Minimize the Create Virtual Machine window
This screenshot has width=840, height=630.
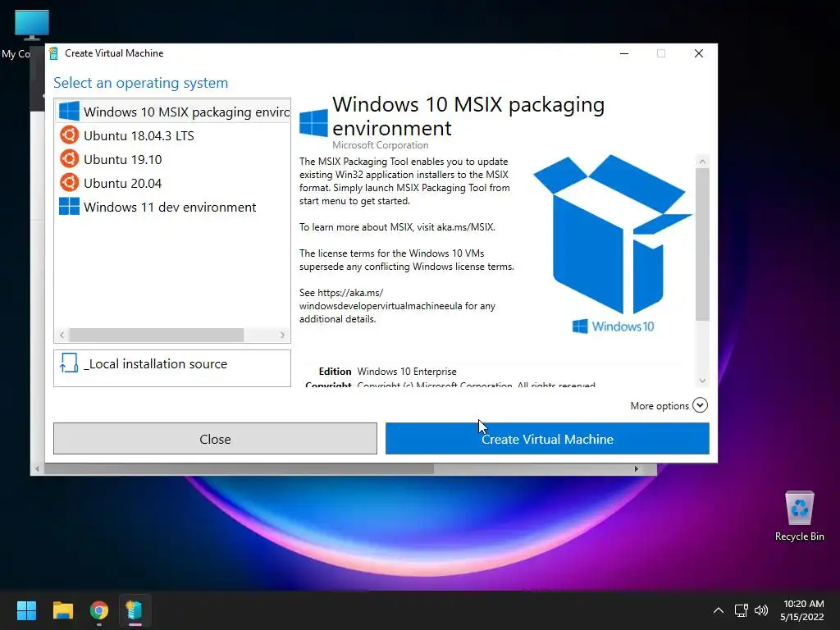tap(624, 53)
